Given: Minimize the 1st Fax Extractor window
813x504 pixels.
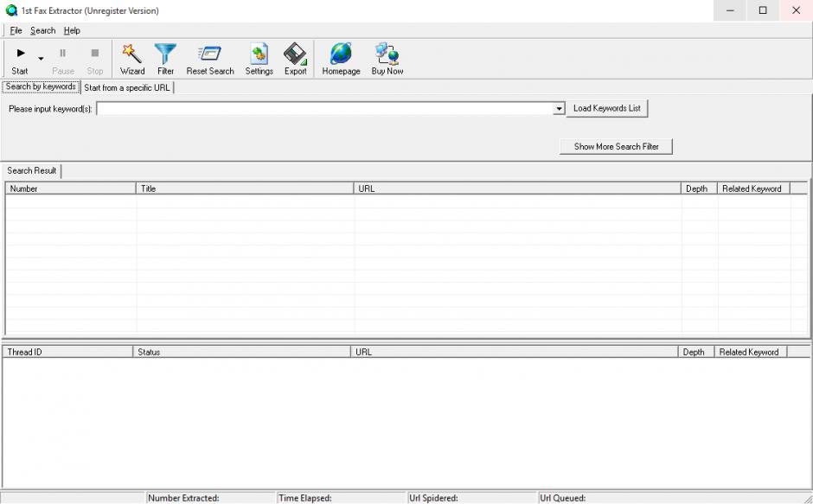Looking at the screenshot, I should click(x=730, y=10).
